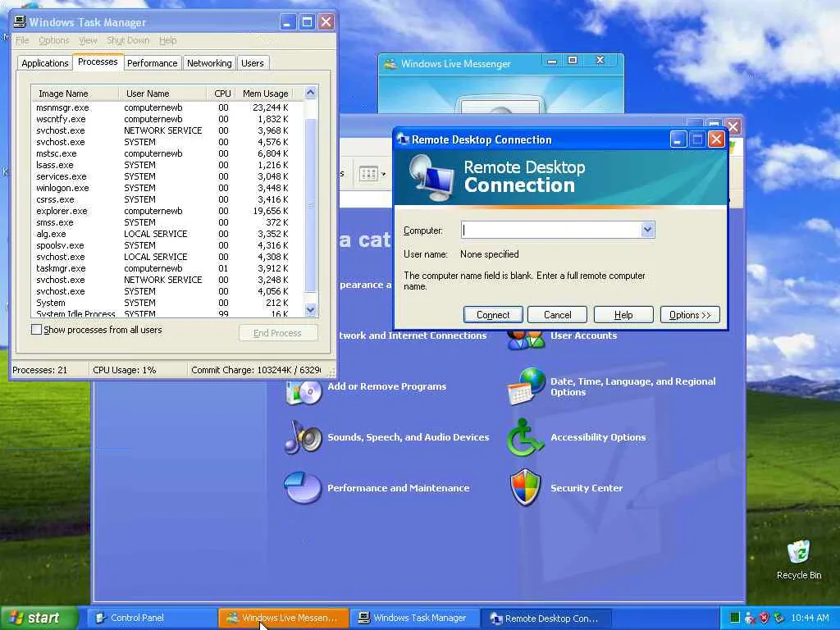Switch to Remote Desktop Connection taskbar button
The image size is (840, 630).
coord(546,619)
